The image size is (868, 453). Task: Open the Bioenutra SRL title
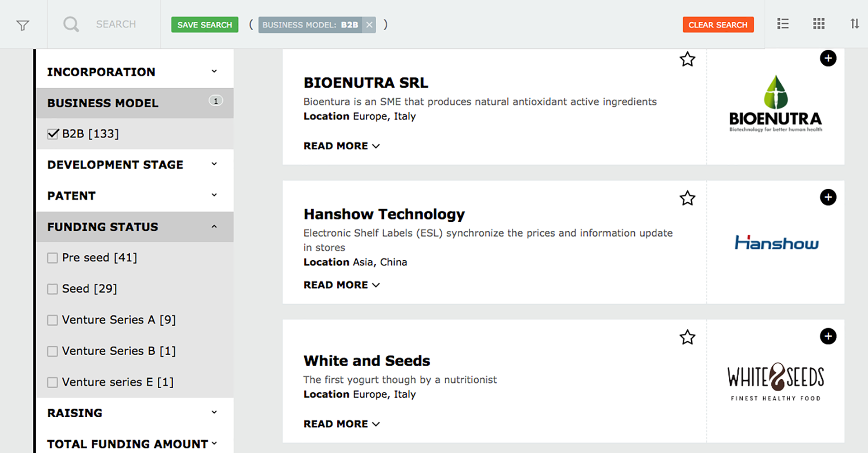366,83
